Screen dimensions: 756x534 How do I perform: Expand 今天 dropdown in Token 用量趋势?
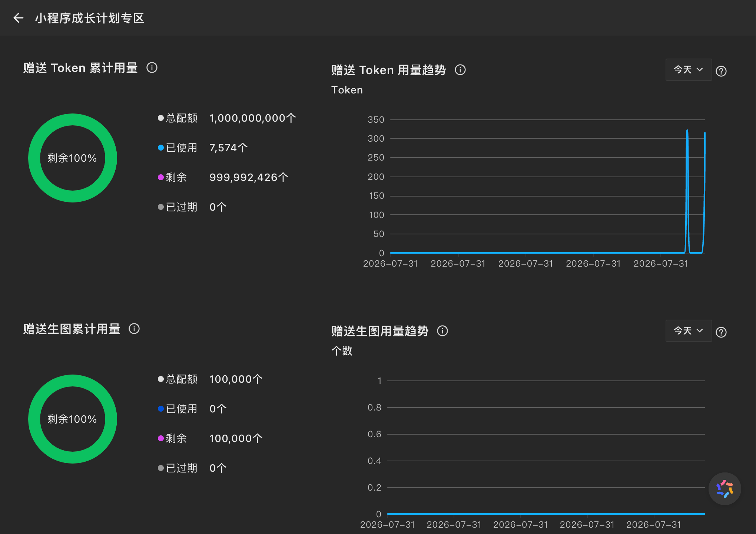click(x=689, y=70)
